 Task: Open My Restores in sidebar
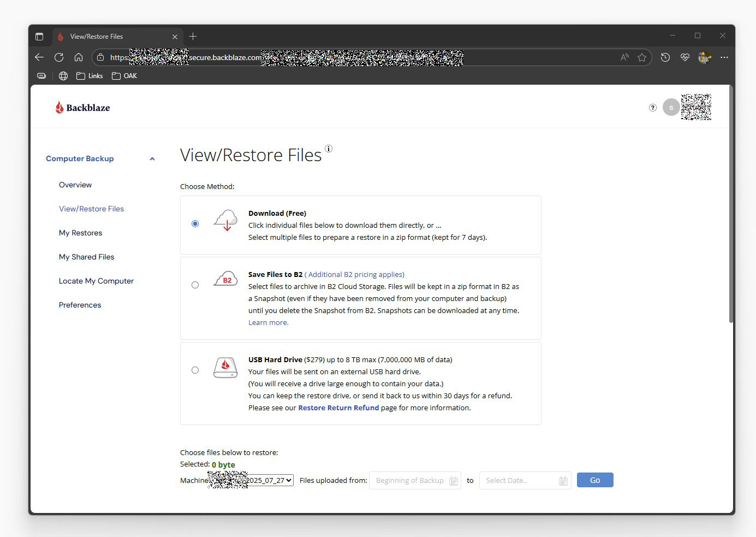tap(80, 233)
